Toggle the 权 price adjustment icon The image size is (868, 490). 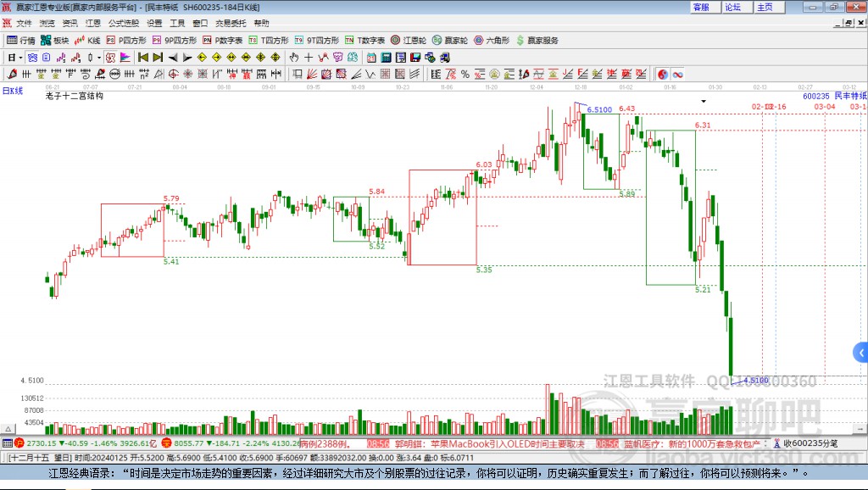pos(110,58)
